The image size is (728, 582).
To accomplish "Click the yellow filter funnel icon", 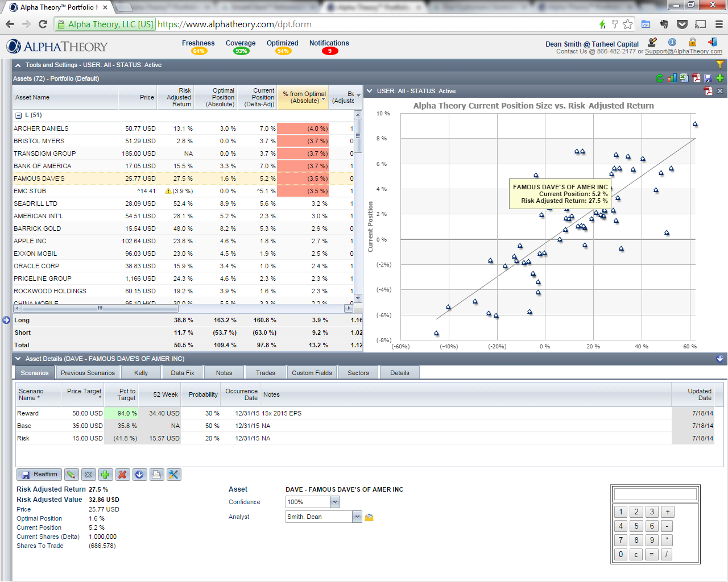I will pyautogui.click(x=719, y=65).
